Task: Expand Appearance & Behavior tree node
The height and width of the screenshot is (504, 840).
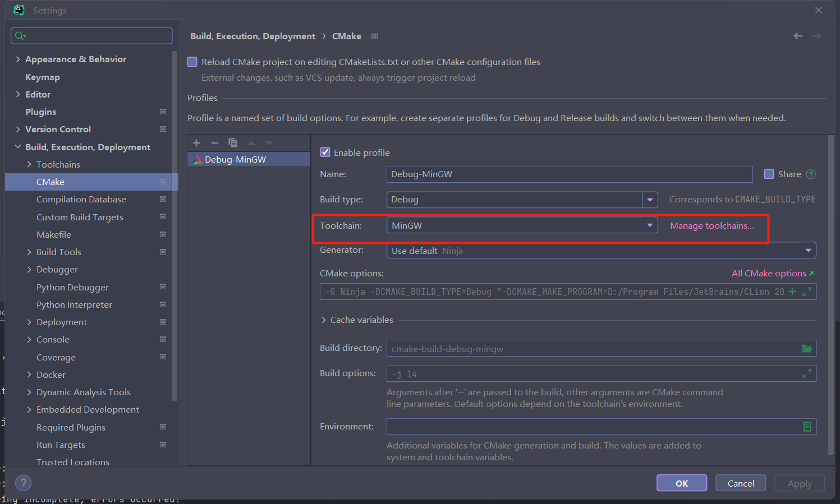Action: [x=18, y=59]
